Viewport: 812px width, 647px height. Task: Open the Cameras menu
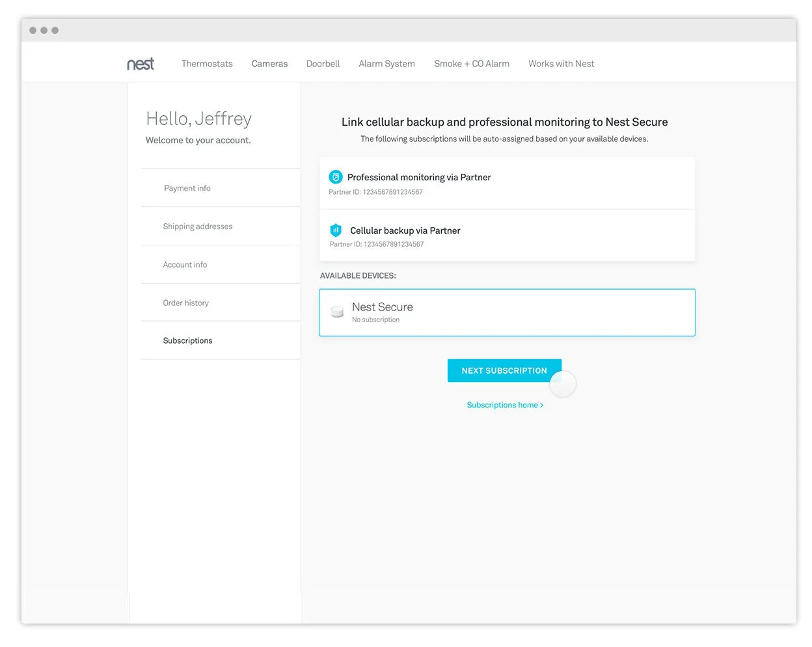pyautogui.click(x=269, y=64)
